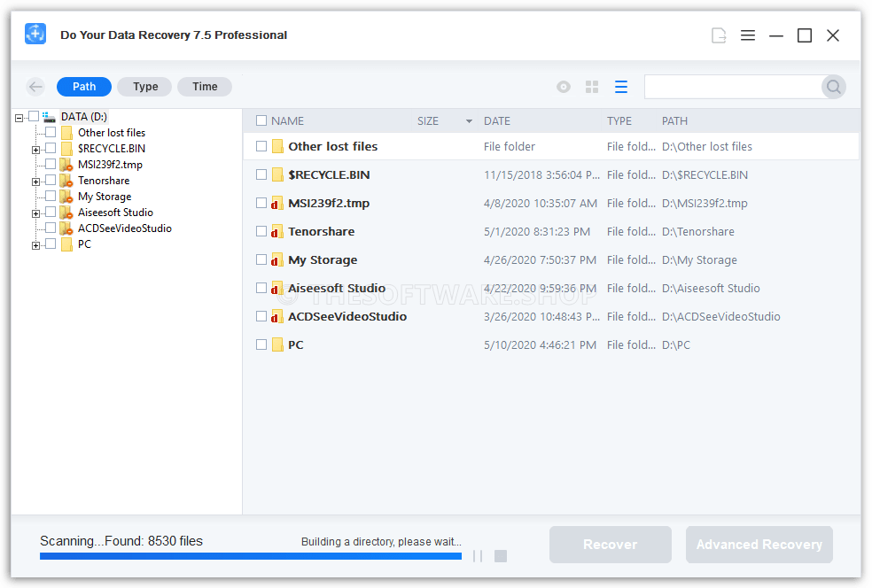Click the My Storage folder icon in the file list
Screen dimensions: 872x588
[x=277, y=259]
